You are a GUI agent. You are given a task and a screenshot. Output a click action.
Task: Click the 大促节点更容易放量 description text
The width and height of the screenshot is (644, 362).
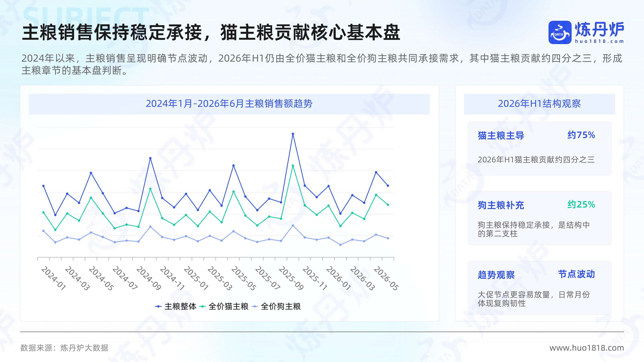[534, 299]
